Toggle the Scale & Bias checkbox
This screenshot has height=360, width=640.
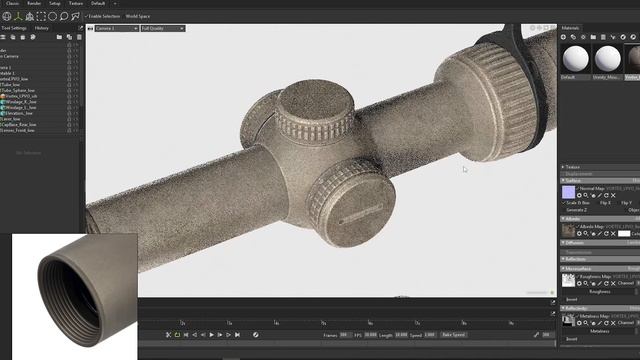[x=564, y=202]
